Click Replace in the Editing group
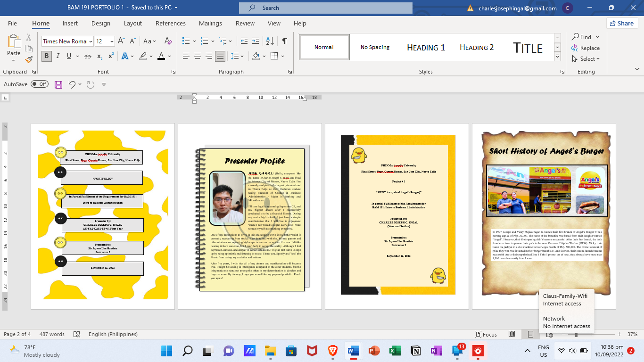Screen dimensions: 644x362 click(x=585, y=48)
